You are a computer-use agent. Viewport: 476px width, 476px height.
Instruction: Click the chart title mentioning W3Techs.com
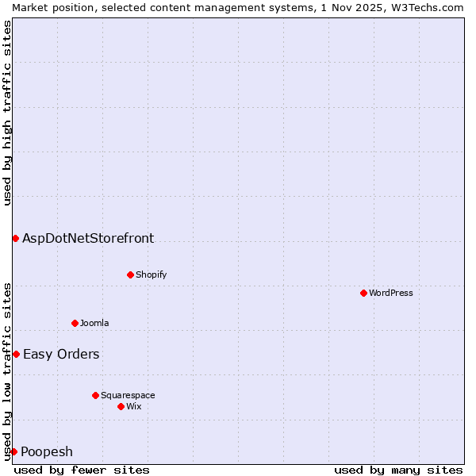click(238, 7)
